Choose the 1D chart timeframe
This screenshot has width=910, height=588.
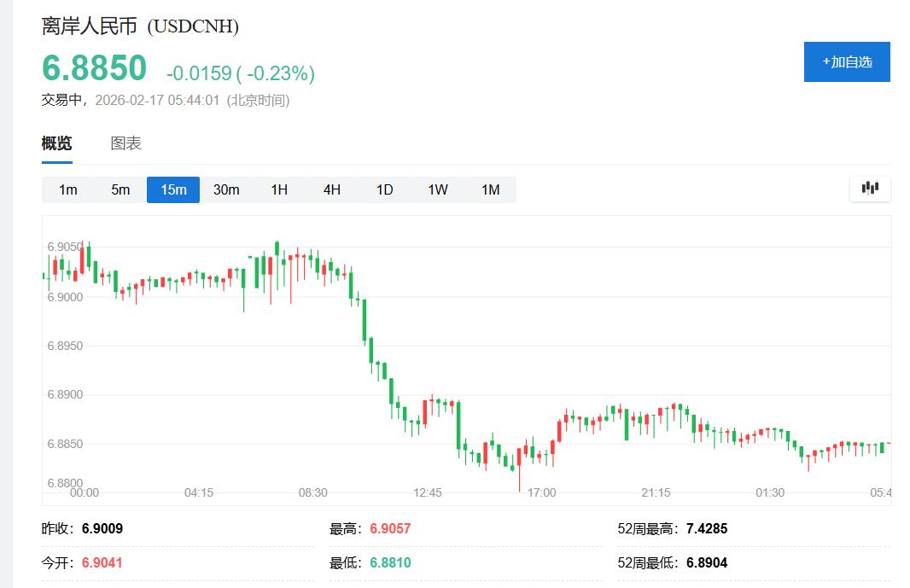click(385, 189)
